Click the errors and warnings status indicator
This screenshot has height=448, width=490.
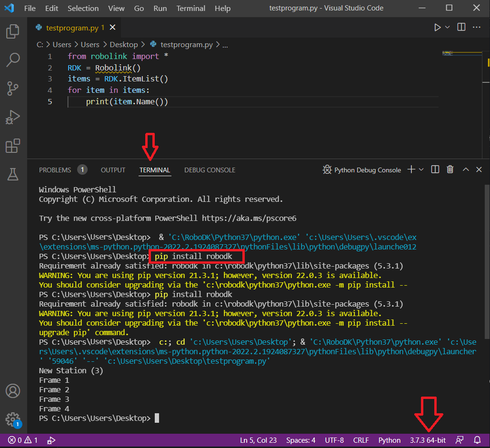coord(22,440)
